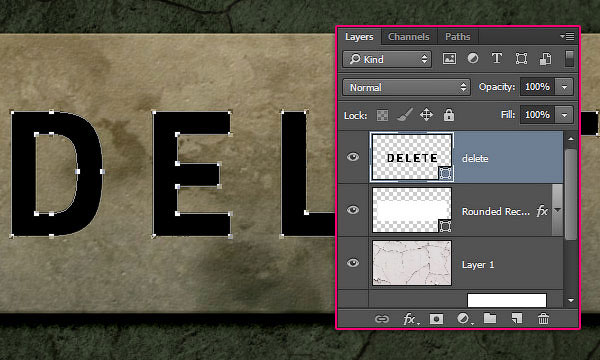
Task: Collapse effects arrow on Rounded Rectangle layer
Action: [558, 210]
